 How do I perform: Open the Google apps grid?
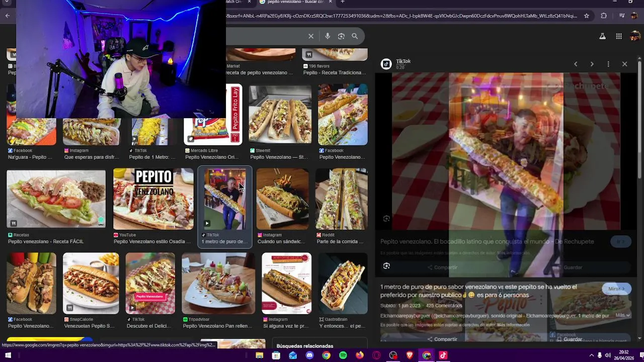619,36
